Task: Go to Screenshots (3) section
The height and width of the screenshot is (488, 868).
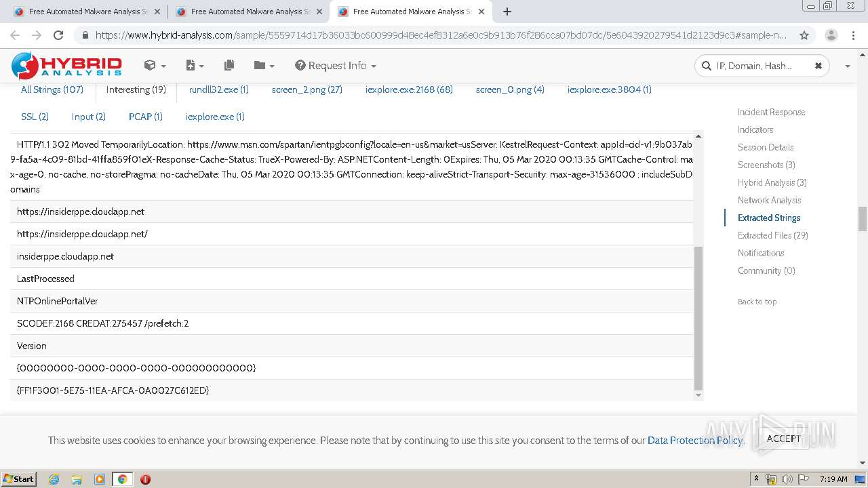Action: (766, 165)
